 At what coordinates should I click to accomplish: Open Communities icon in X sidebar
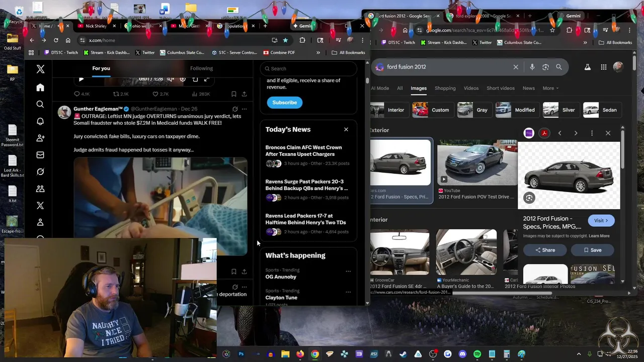[40, 189]
